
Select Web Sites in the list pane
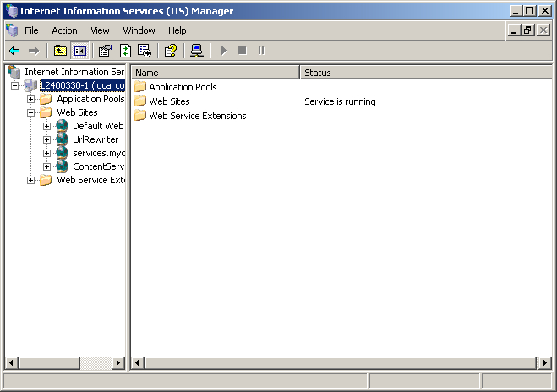point(169,101)
